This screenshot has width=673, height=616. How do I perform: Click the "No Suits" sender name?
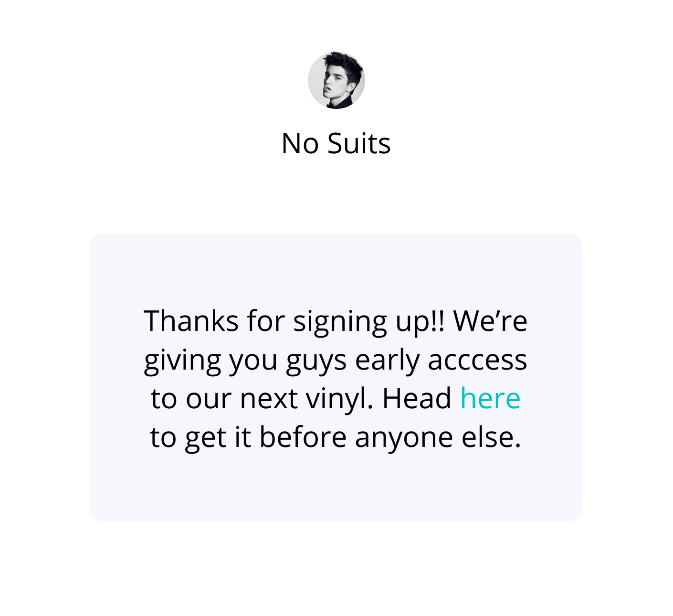coord(336,143)
